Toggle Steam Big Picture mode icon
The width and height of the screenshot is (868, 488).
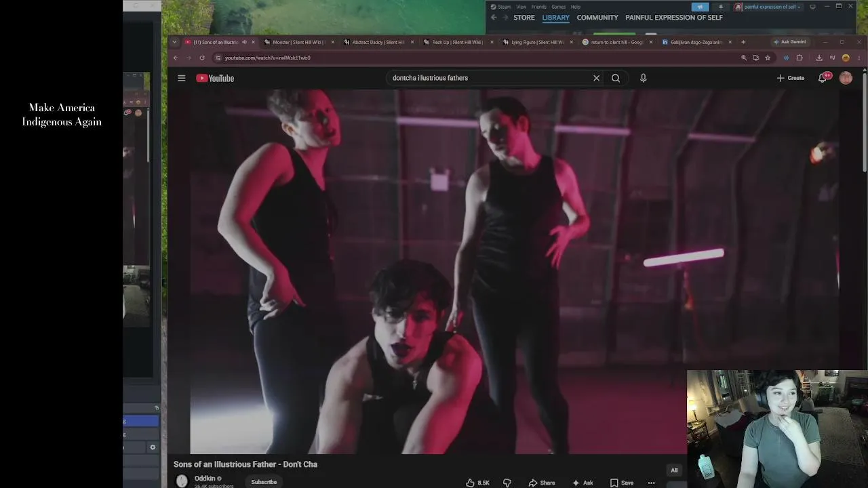812,7
